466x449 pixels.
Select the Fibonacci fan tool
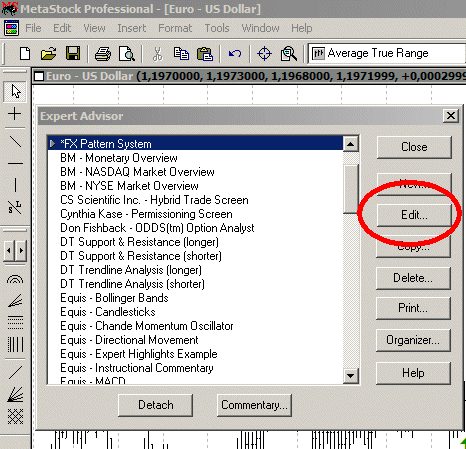[15, 301]
